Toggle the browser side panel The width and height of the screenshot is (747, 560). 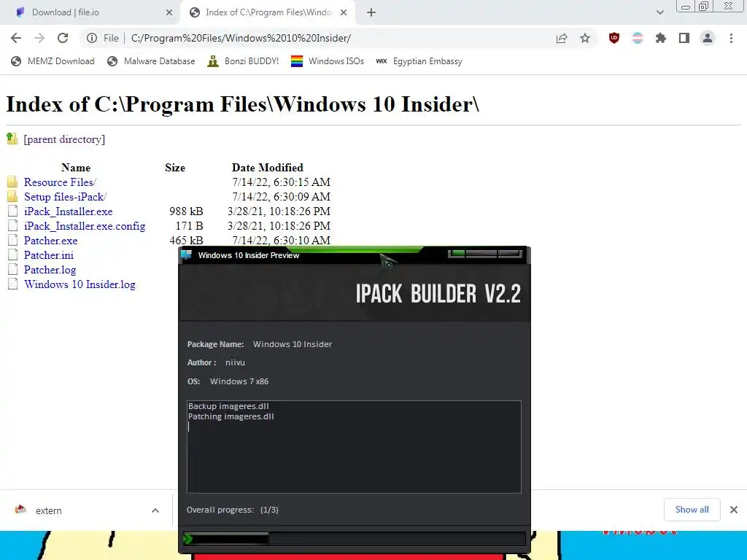tap(684, 38)
